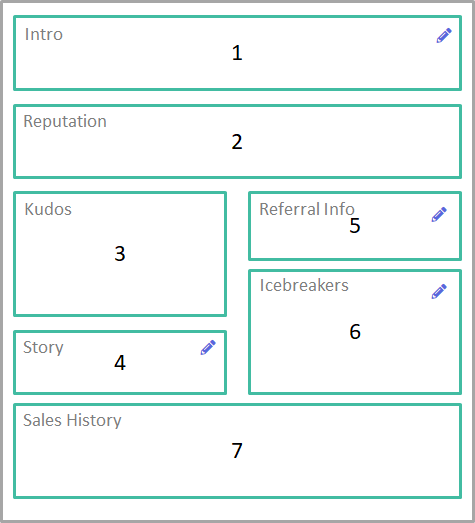
Task: Edit the Intro section with pencil icon
Action: click(444, 35)
